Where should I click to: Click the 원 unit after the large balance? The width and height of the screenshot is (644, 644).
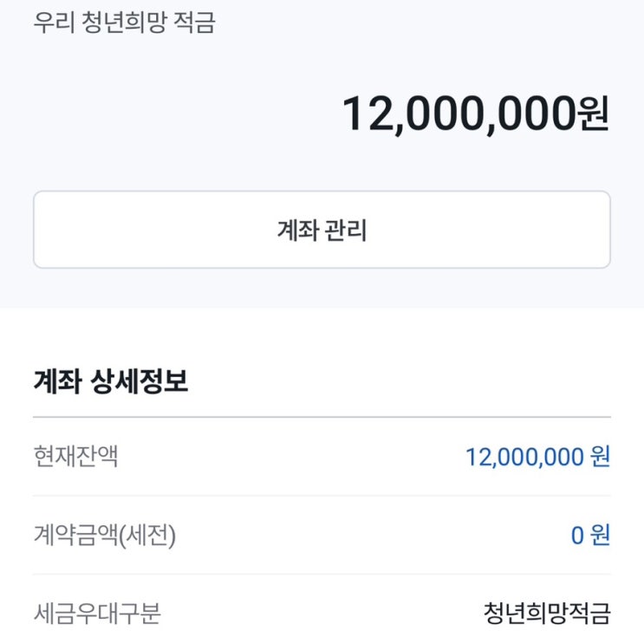pyautogui.click(x=593, y=114)
